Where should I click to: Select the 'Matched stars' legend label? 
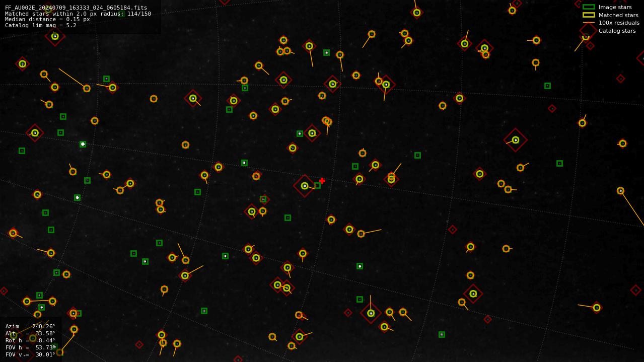pos(618,15)
